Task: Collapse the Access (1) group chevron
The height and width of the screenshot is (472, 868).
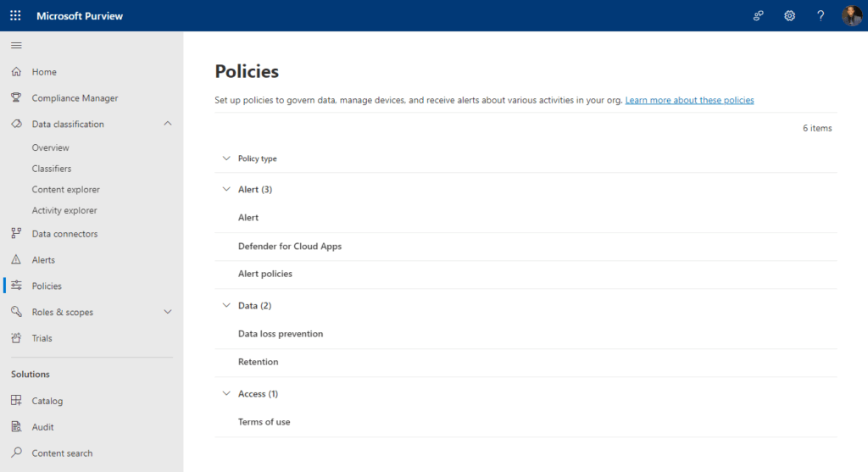Action: coord(226,393)
